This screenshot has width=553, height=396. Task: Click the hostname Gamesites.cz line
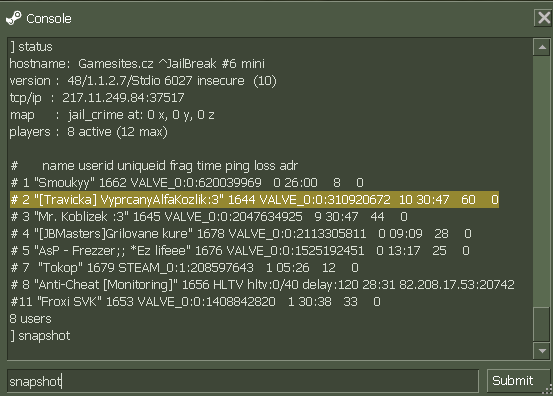pyautogui.click(x=137, y=63)
